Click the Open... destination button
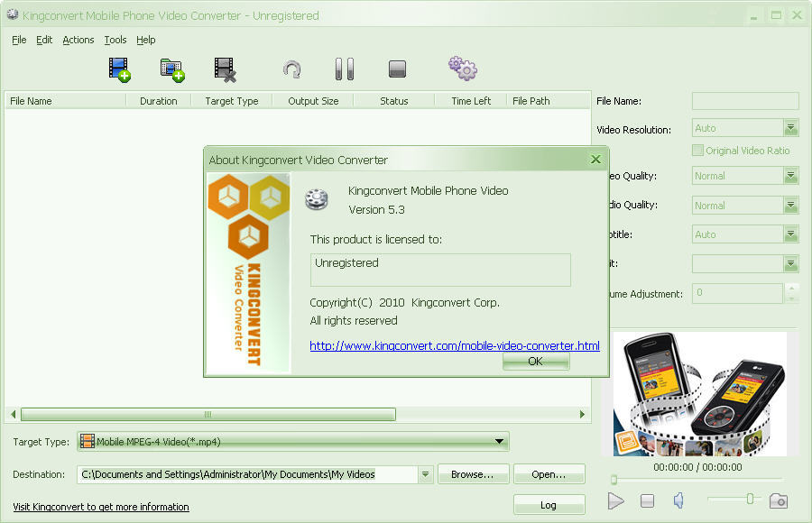Screen dimensions: 812x523 pyautogui.click(x=549, y=474)
